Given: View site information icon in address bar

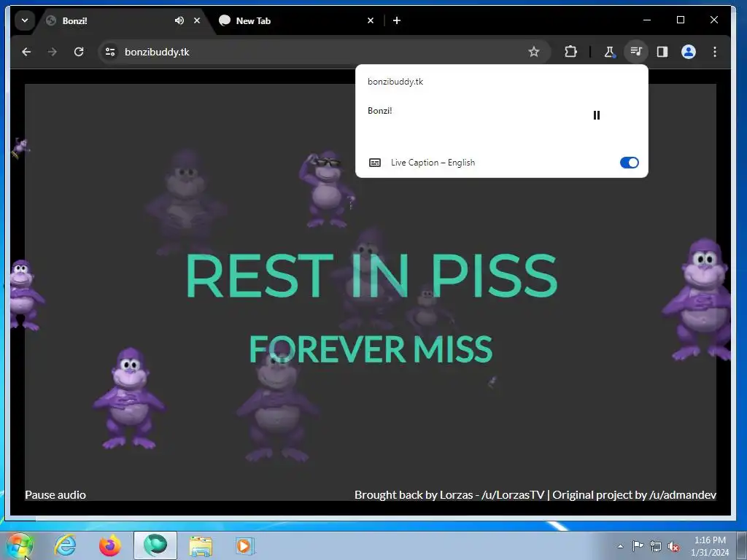Looking at the screenshot, I should pyautogui.click(x=110, y=52).
